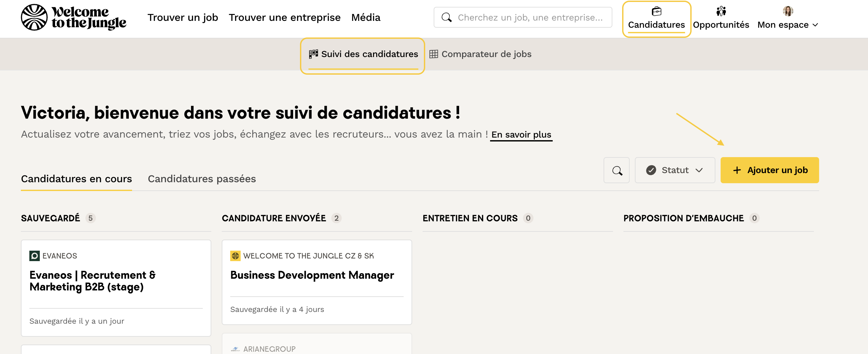Open the Suivi des candidatures tab
868x354 pixels.
(363, 54)
